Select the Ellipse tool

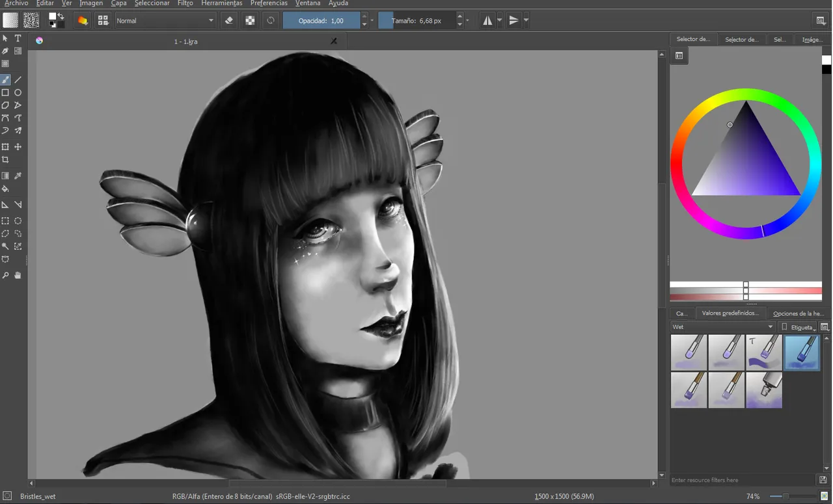18,92
